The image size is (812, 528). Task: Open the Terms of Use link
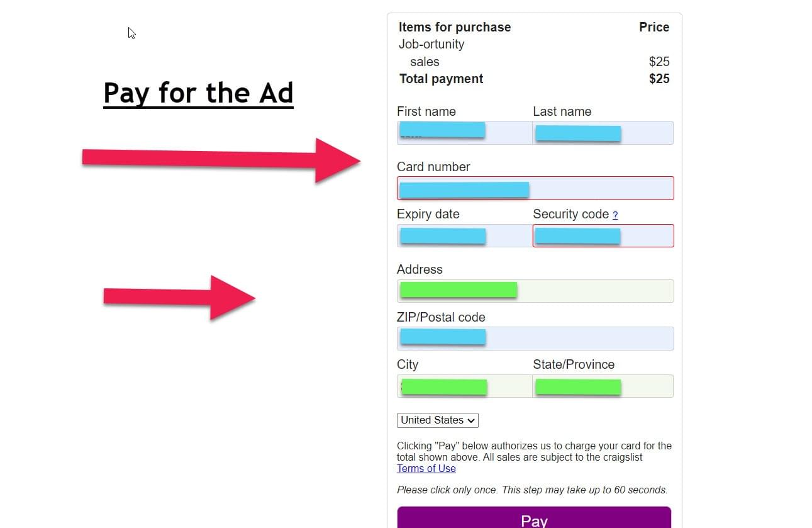[x=426, y=469]
